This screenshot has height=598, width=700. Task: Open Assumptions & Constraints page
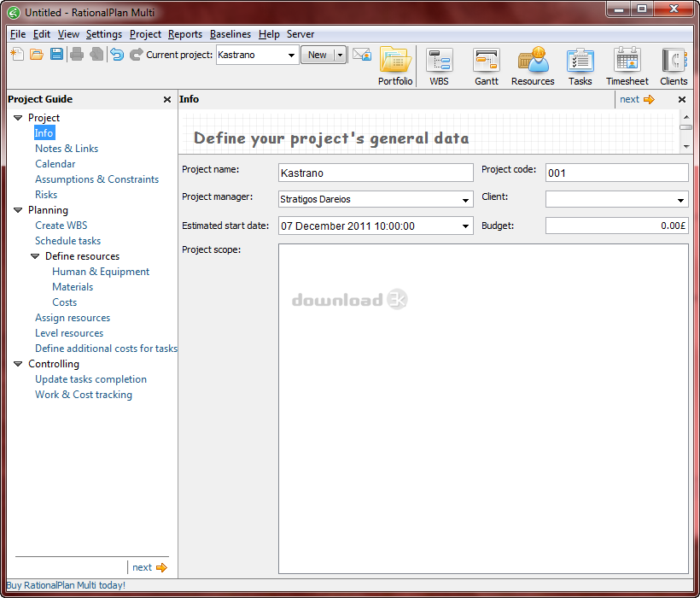tap(96, 179)
